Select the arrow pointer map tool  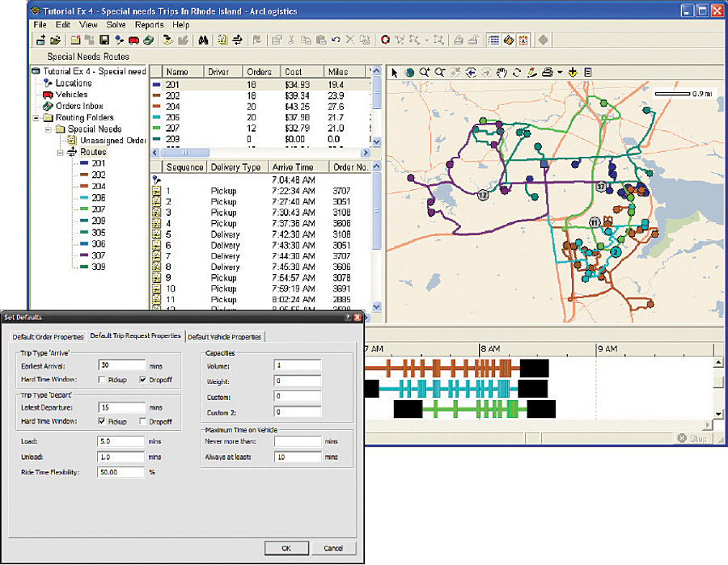pyautogui.click(x=395, y=72)
